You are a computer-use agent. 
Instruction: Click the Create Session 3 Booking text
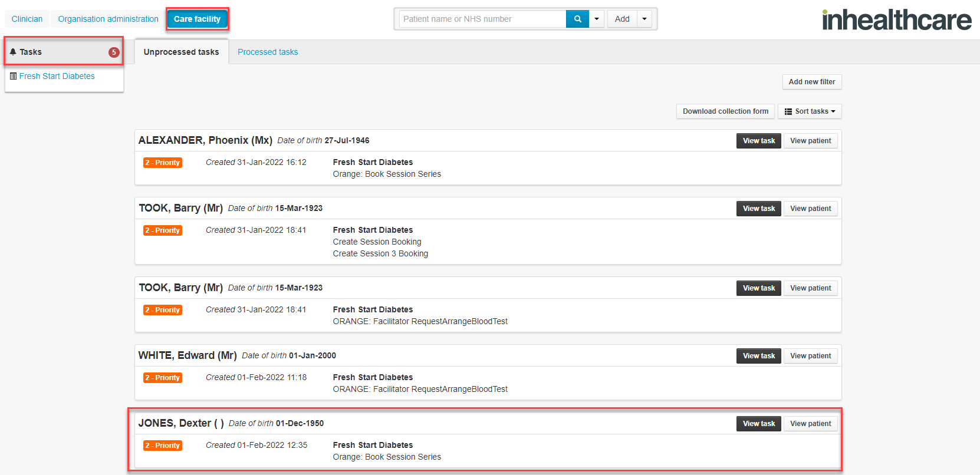click(380, 253)
